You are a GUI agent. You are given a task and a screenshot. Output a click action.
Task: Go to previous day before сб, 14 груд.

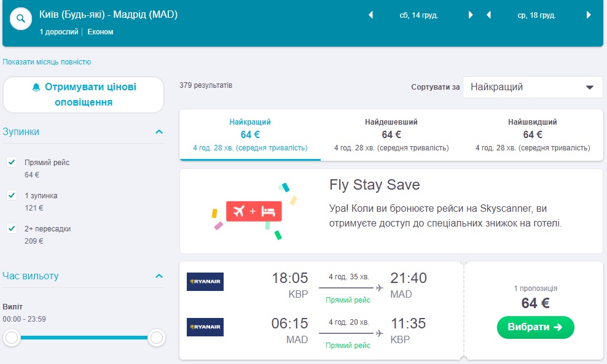pyautogui.click(x=370, y=15)
